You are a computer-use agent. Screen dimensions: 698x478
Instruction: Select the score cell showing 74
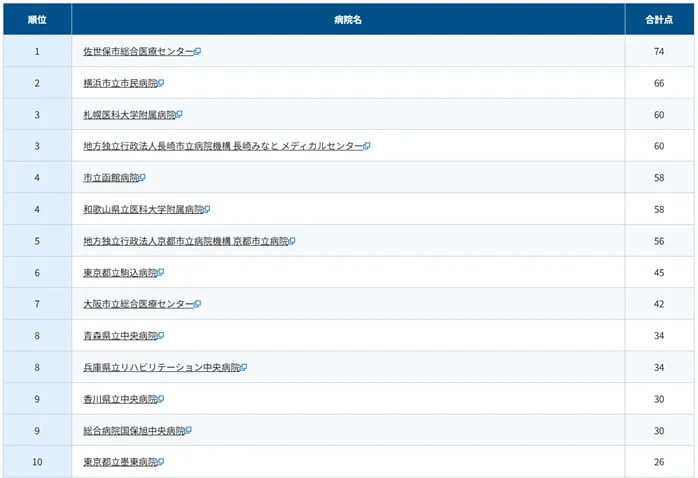click(659, 51)
